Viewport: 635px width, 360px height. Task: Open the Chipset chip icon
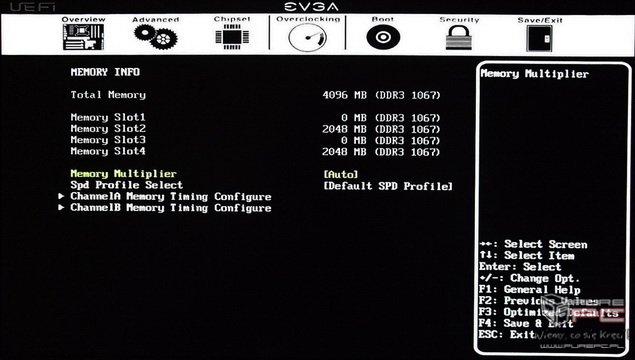point(232,37)
